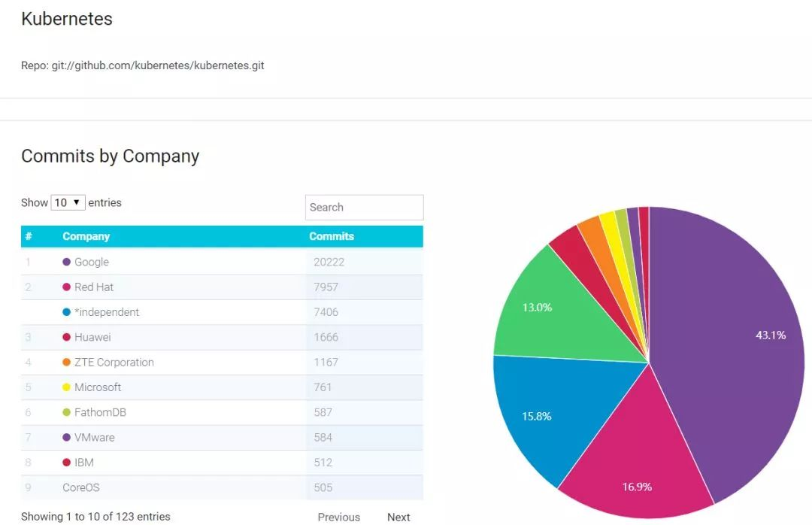Click the purple dot beside Google
This screenshot has height=525, width=812.
tap(67, 262)
